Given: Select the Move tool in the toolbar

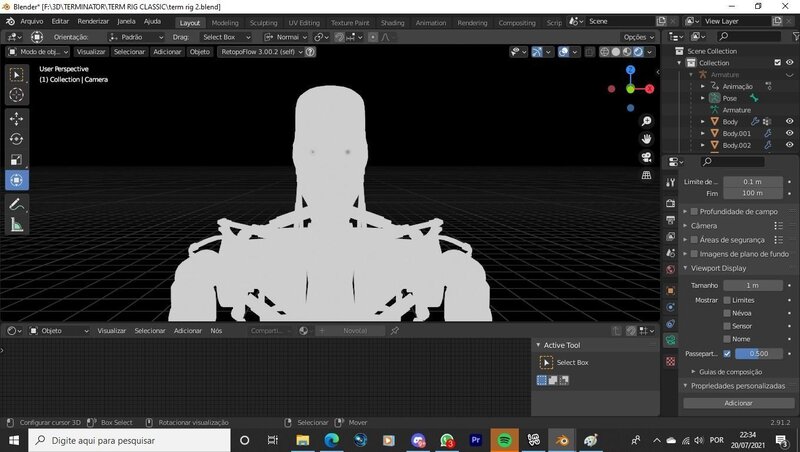Looking at the screenshot, I should pyautogui.click(x=16, y=118).
